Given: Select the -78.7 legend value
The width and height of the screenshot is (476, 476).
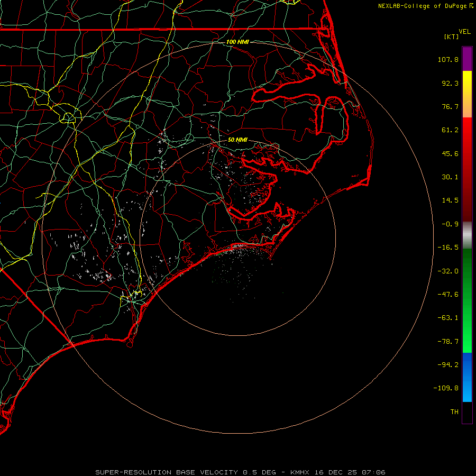Looking at the screenshot, I should tap(448, 342).
